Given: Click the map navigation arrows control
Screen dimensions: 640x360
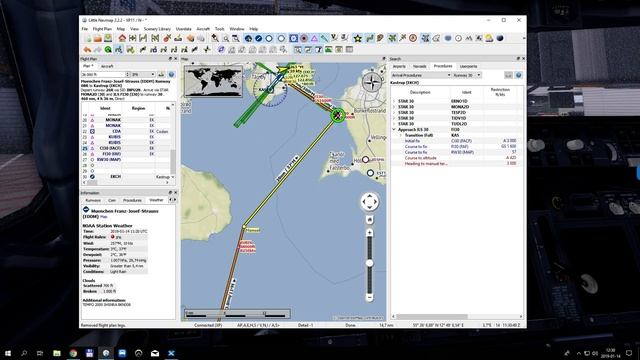Looking at the screenshot, I should [369, 202].
